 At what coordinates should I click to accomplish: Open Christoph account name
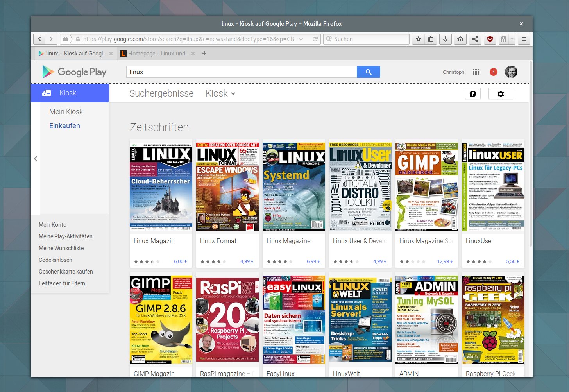coord(453,72)
